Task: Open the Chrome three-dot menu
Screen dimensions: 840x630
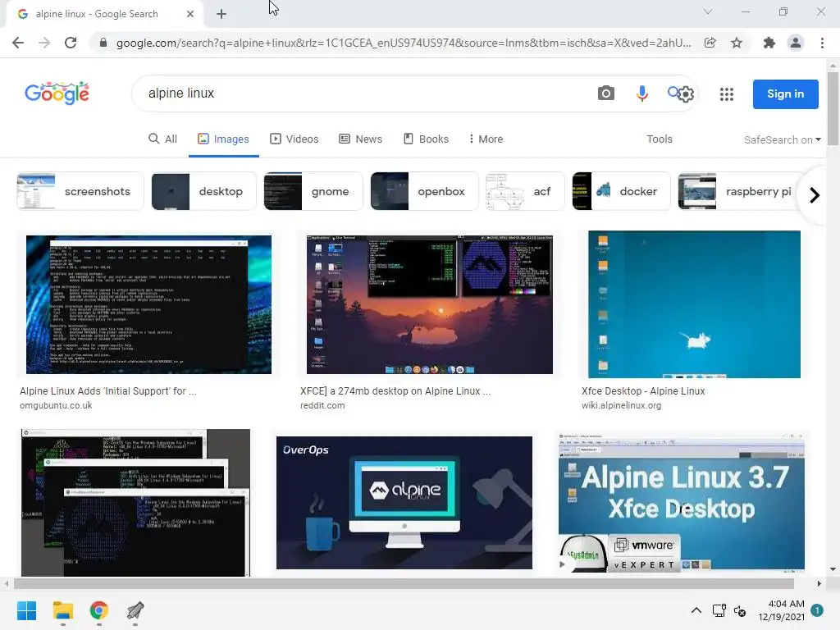Action: click(x=822, y=43)
